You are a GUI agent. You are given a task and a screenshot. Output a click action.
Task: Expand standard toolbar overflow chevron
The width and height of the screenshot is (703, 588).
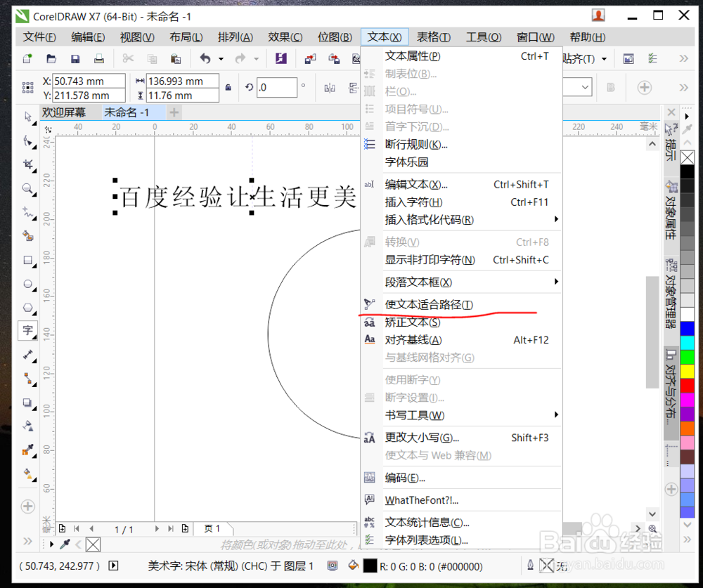point(683,58)
